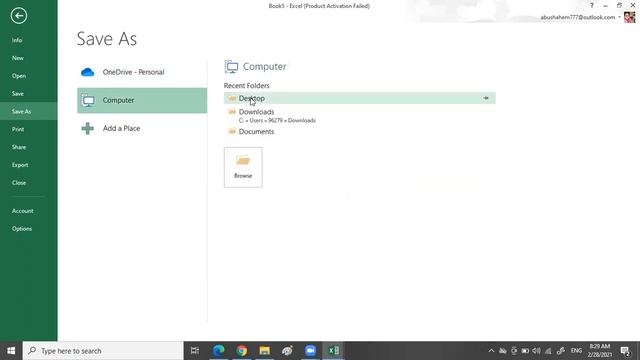Open account dropdown next to the email address
640x360 pixels.
(x=619, y=17)
